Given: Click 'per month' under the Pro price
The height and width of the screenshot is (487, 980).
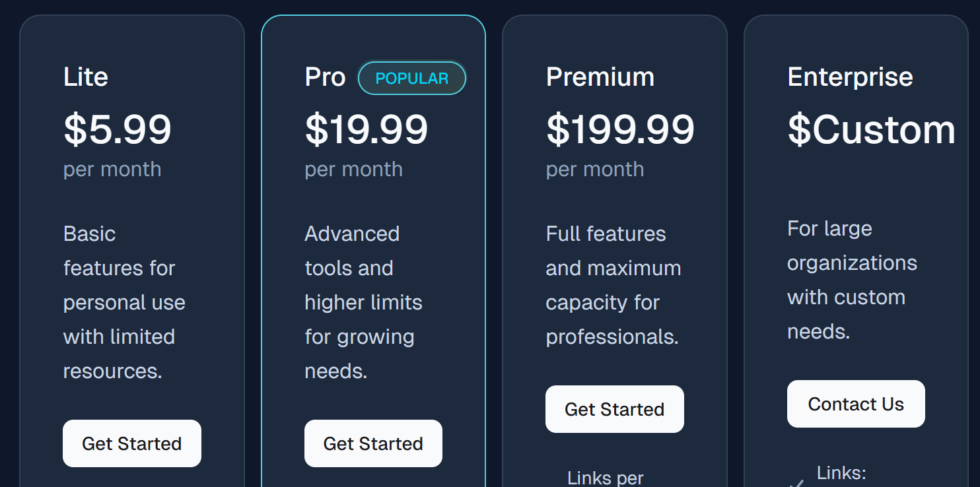Looking at the screenshot, I should click(x=353, y=170).
